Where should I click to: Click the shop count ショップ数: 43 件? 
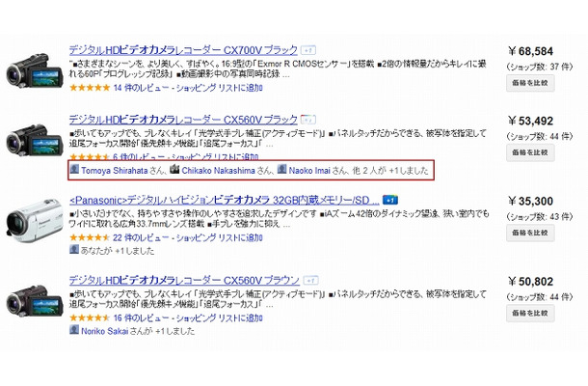pyautogui.click(x=539, y=217)
